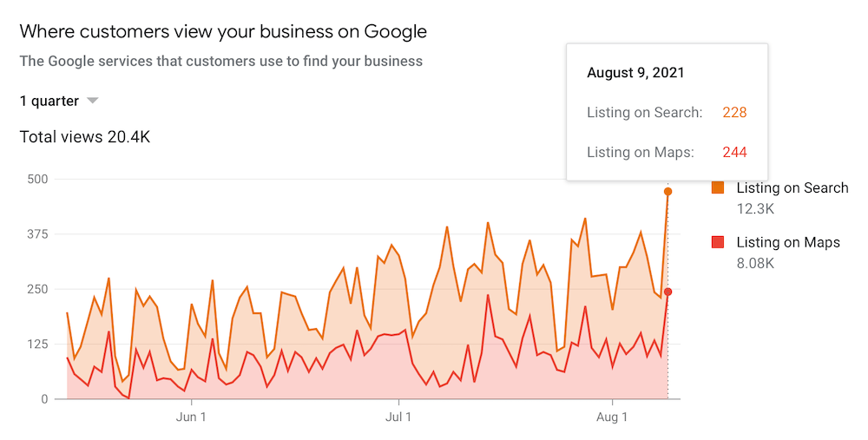The height and width of the screenshot is (440, 868).
Task: Click the 1 quarter period label
Action: pos(49,102)
